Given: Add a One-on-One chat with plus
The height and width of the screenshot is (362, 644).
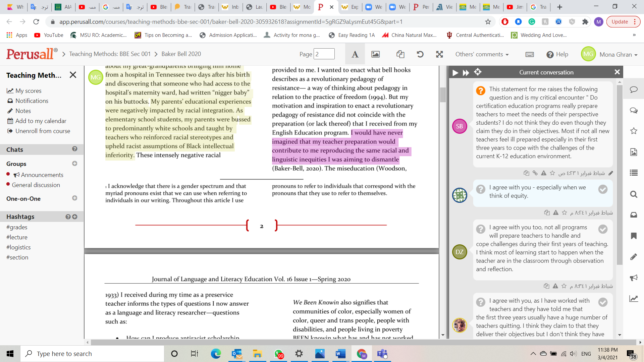Looking at the screenshot, I should (x=74, y=198).
